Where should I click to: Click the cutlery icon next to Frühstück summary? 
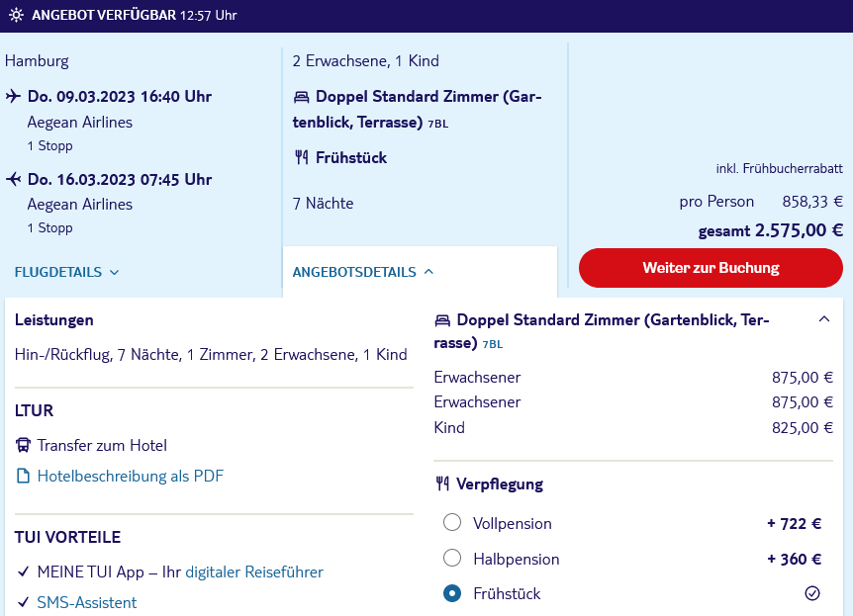[x=302, y=158]
